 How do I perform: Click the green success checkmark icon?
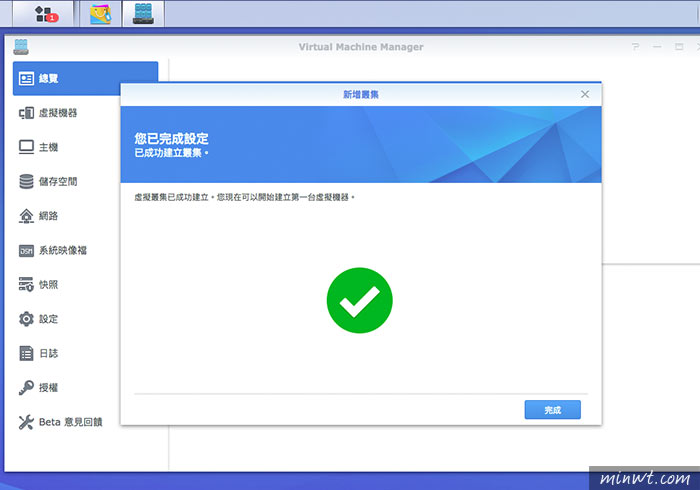click(359, 300)
